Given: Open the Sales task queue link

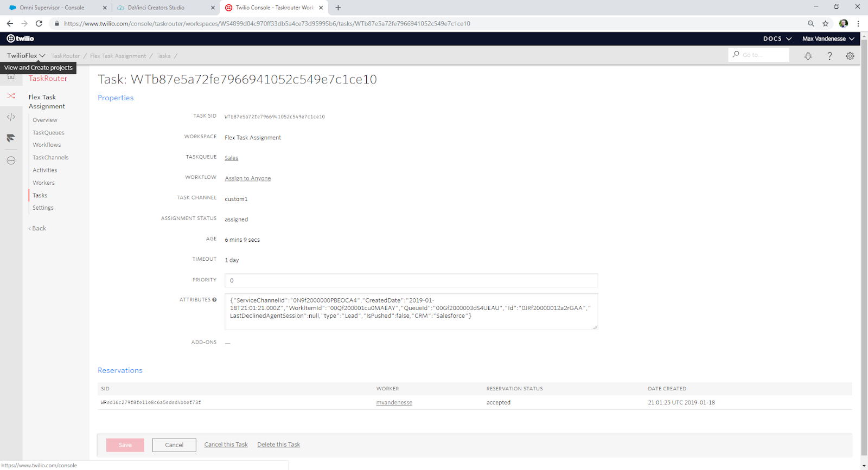Looking at the screenshot, I should click(x=232, y=158).
